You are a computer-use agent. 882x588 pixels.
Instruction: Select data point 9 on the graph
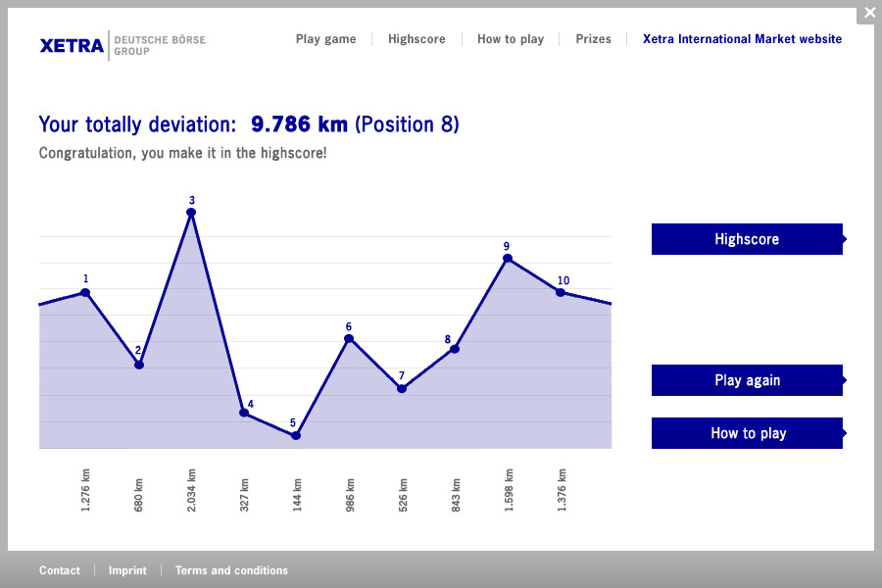point(508,259)
